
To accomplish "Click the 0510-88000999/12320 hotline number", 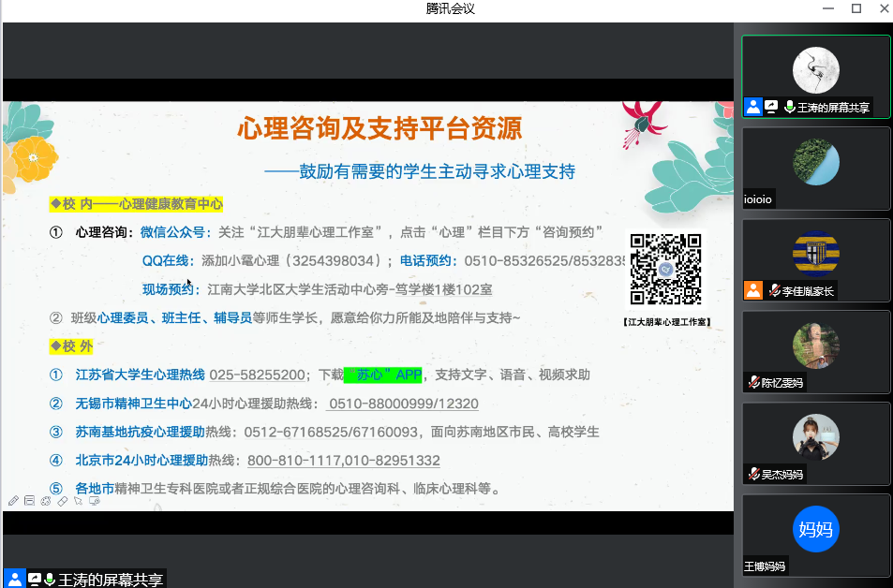I will tap(403, 404).
